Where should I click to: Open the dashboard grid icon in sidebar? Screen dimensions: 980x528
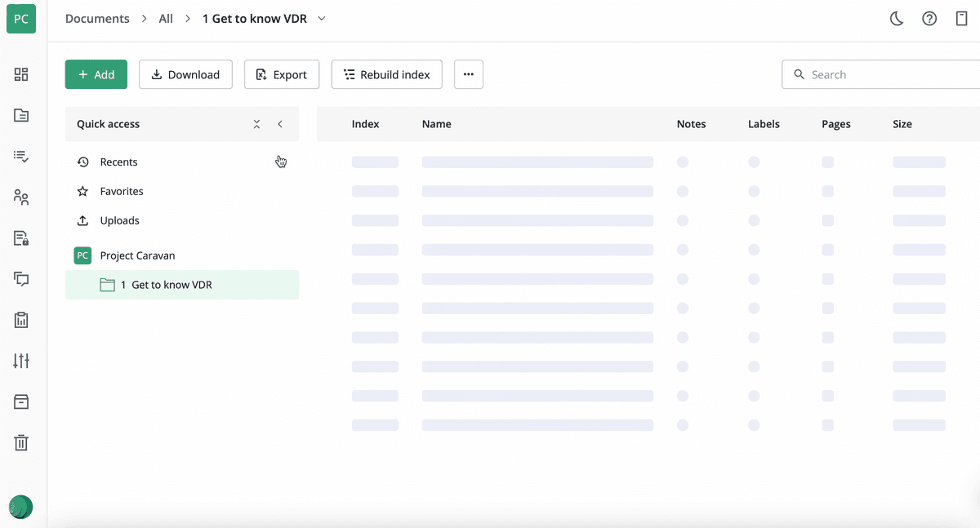21,74
